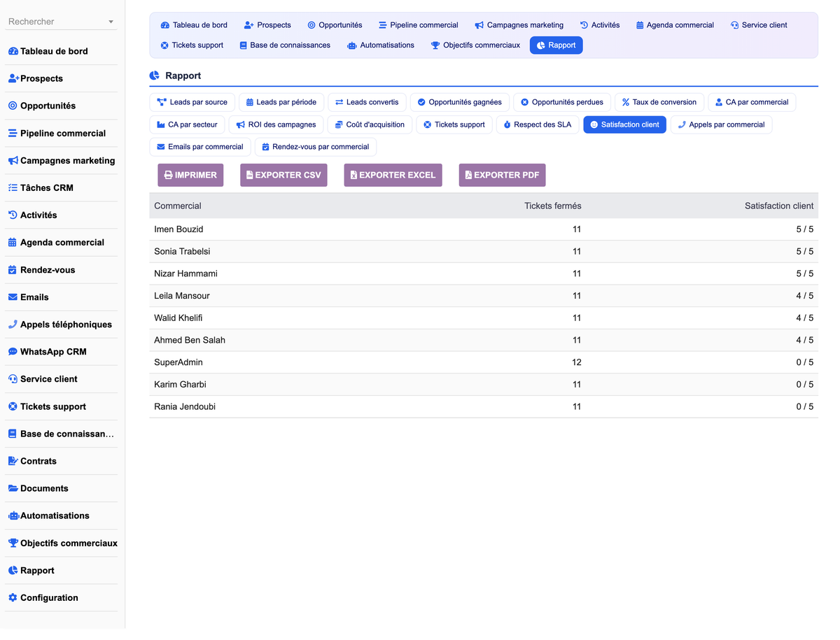This screenshot has width=840, height=640.
Task: Click the Tâches CRM checklist icon
Action: pyautogui.click(x=13, y=188)
